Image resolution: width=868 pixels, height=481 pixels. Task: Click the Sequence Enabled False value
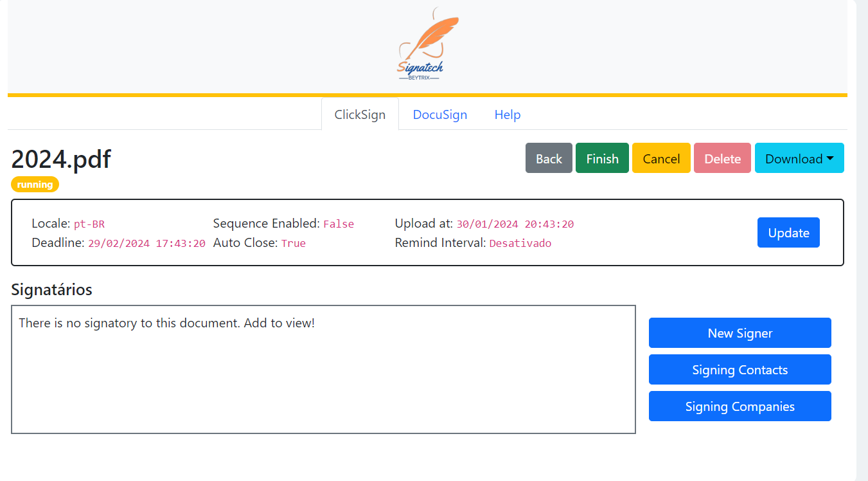339,224
